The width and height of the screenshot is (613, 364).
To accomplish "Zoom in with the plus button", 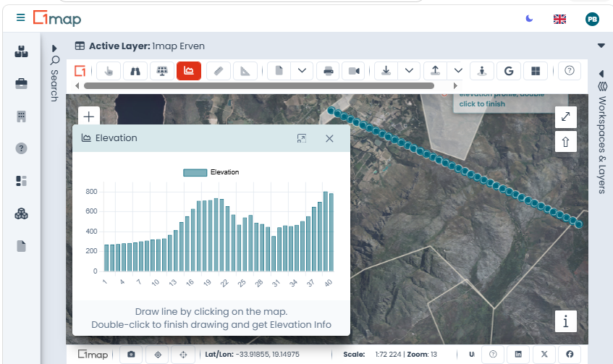I will click(x=89, y=117).
